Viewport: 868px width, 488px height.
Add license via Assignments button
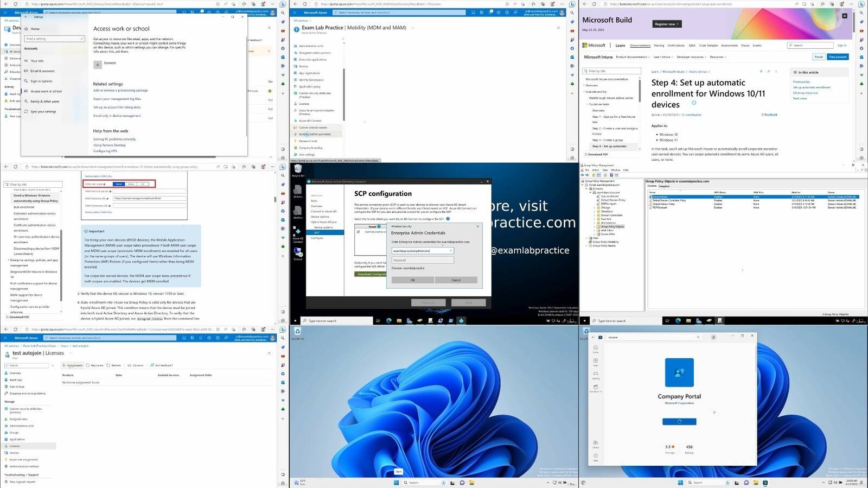73,365
